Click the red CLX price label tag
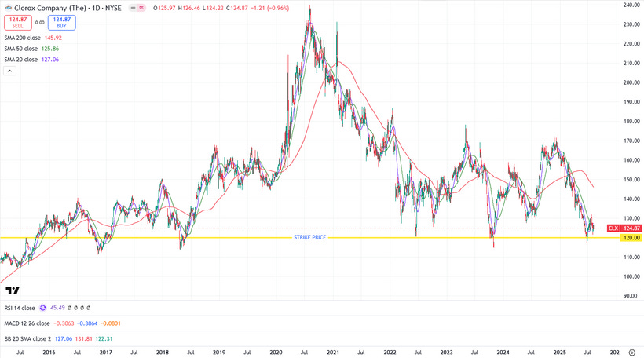This screenshot has height=358, width=644. [613, 228]
